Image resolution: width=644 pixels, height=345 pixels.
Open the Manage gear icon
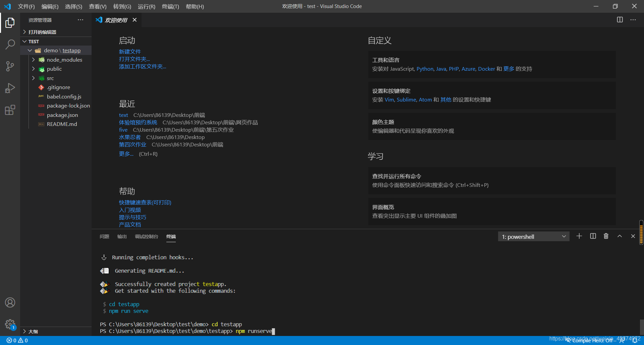(x=10, y=324)
